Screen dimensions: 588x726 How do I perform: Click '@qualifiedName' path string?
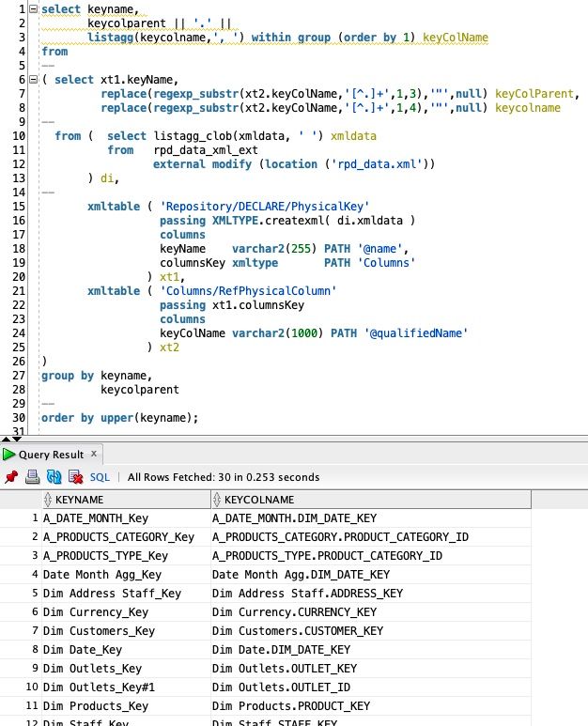click(x=416, y=332)
